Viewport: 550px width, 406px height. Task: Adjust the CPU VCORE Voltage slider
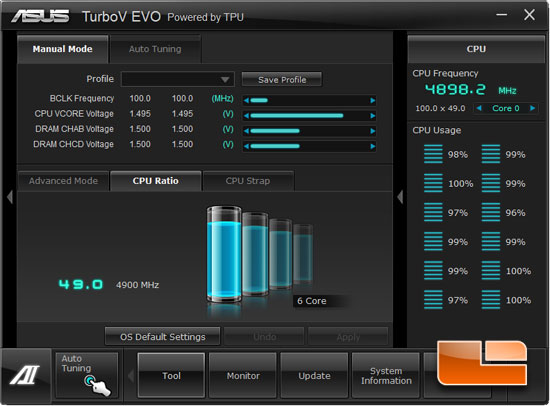click(x=309, y=116)
